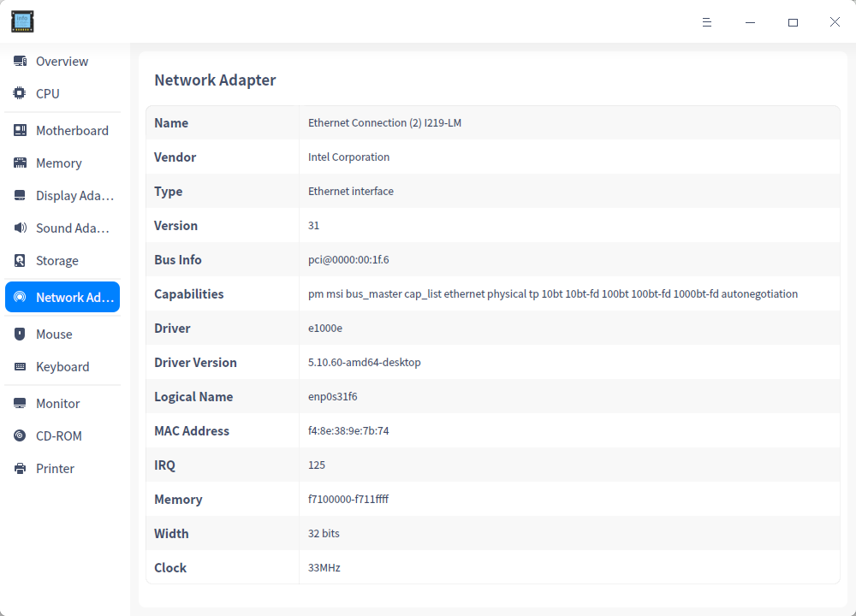Open Storage using its drive icon
Viewport: 856px width, 616px height.
click(x=19, y=260)
